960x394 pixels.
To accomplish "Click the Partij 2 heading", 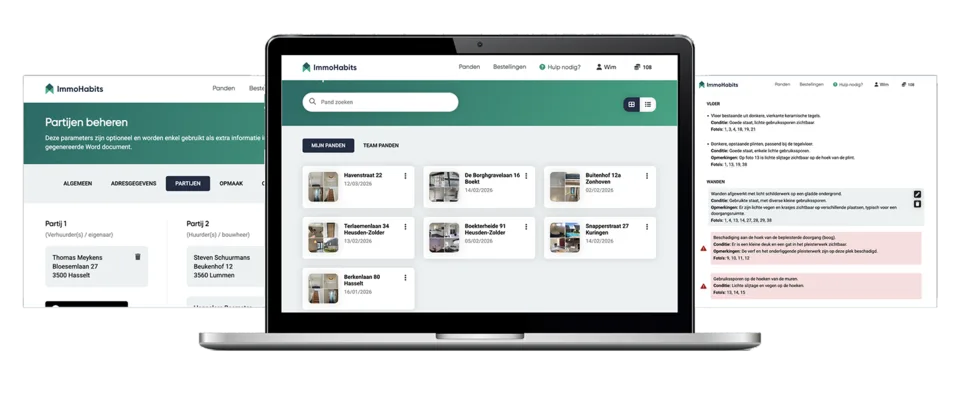I will tap(198, 224).
